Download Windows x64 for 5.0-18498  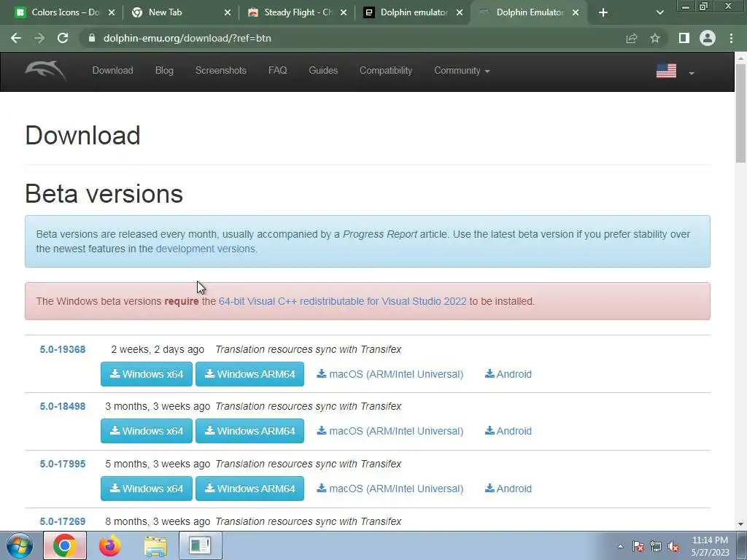146,431
